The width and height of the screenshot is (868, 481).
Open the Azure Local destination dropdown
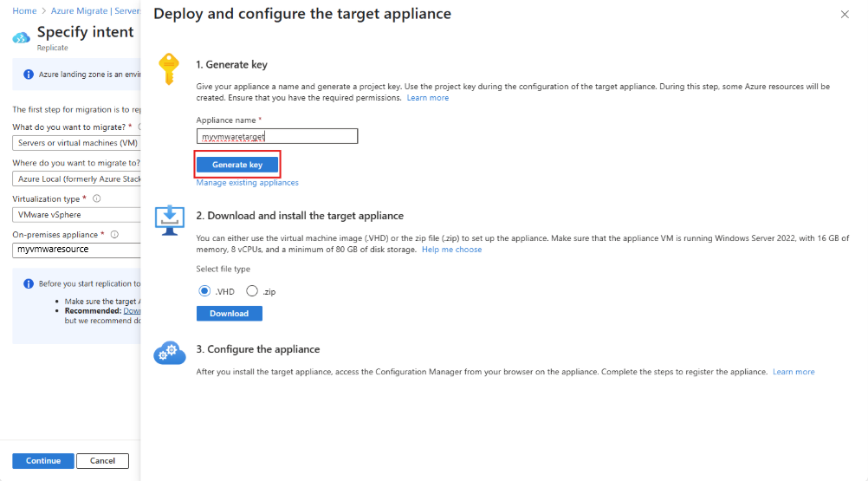tap(76, 179)
